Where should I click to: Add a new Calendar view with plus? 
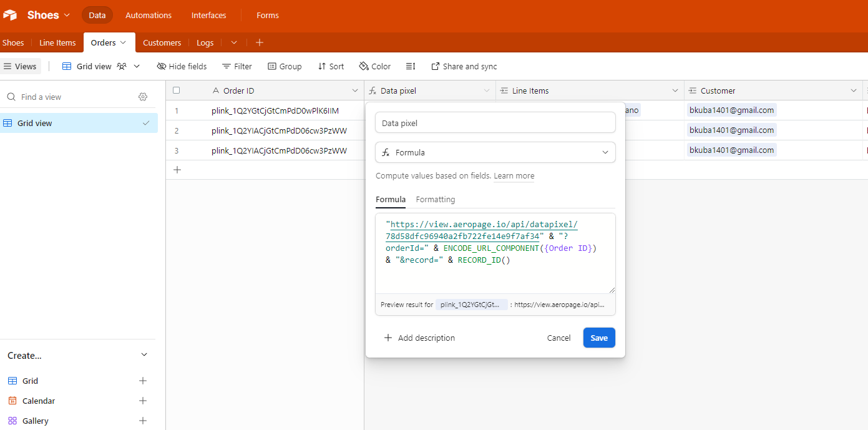tap(143, 401)
